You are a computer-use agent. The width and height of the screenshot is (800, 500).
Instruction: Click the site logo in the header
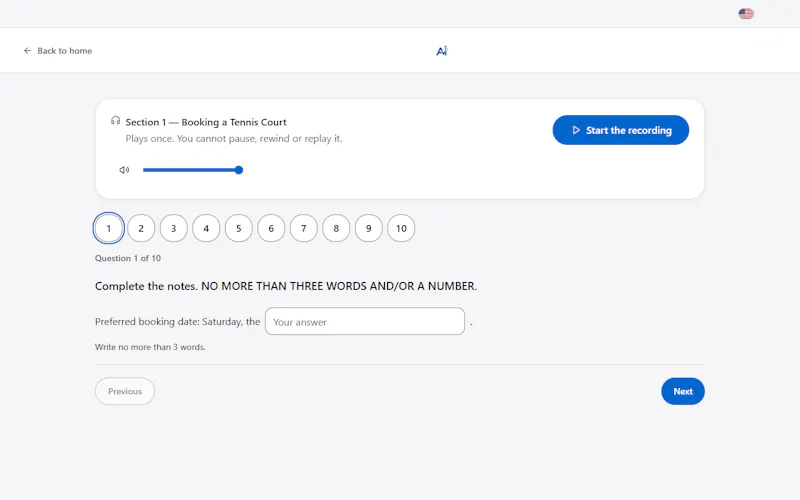442,51
